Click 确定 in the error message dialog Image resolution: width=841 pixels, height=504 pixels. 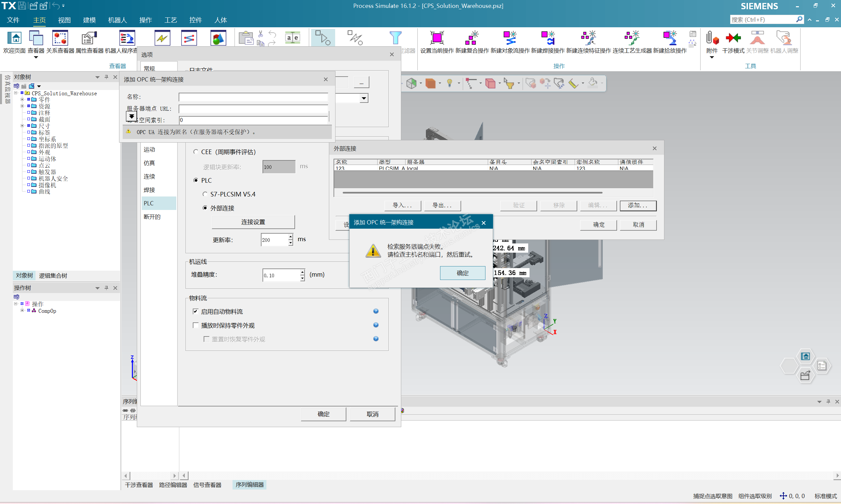coord(462,273)
